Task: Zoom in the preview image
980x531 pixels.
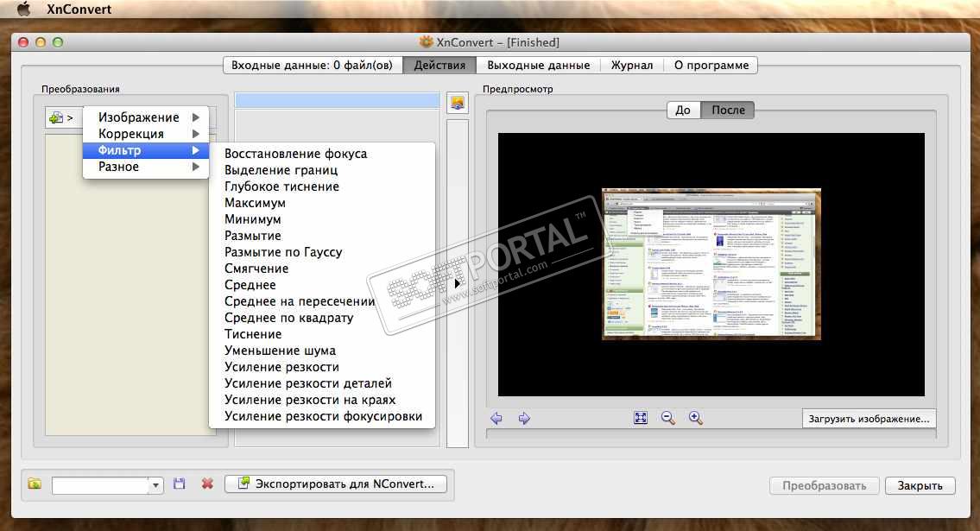Action: tap(696, 418)
